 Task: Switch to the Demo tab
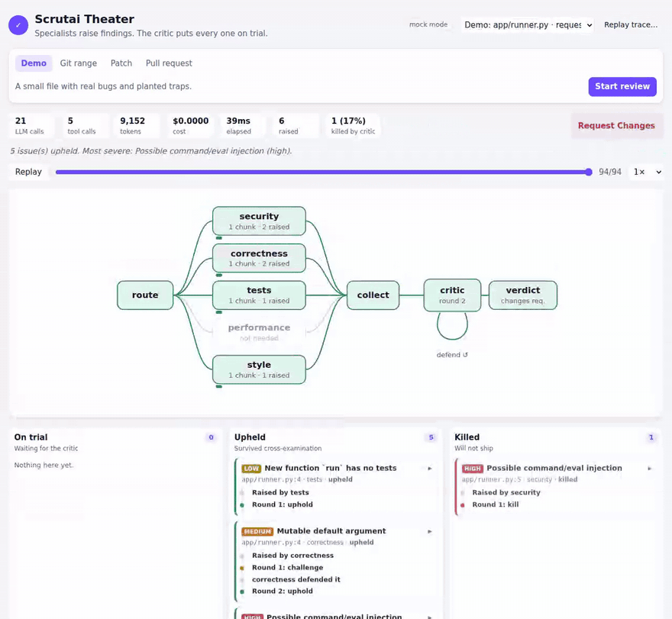[x=34, y=63]
